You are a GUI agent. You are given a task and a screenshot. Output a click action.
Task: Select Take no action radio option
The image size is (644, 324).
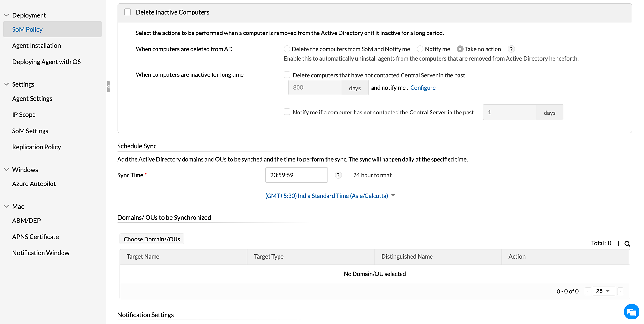click(460, 49)
